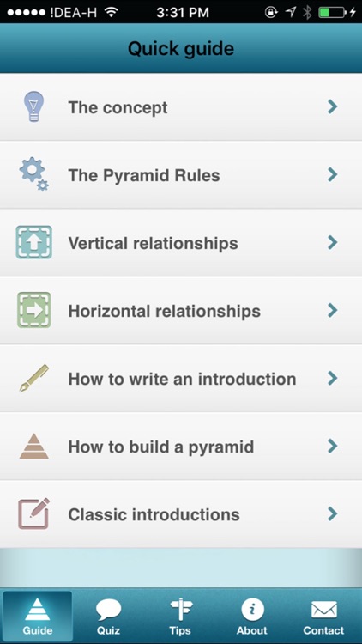Screen dimensions: 362x644
Task: Tap the Quick guide header title
Action: pos(181,48)
